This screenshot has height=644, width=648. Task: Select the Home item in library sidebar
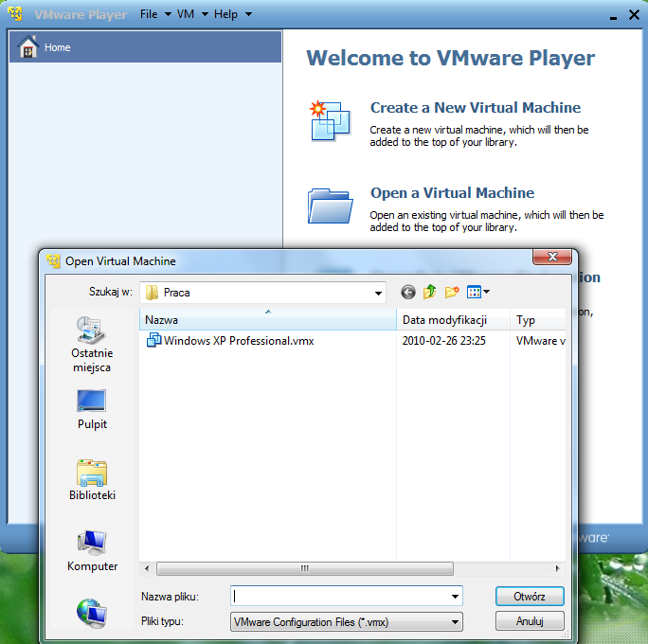tap(146, 47)
